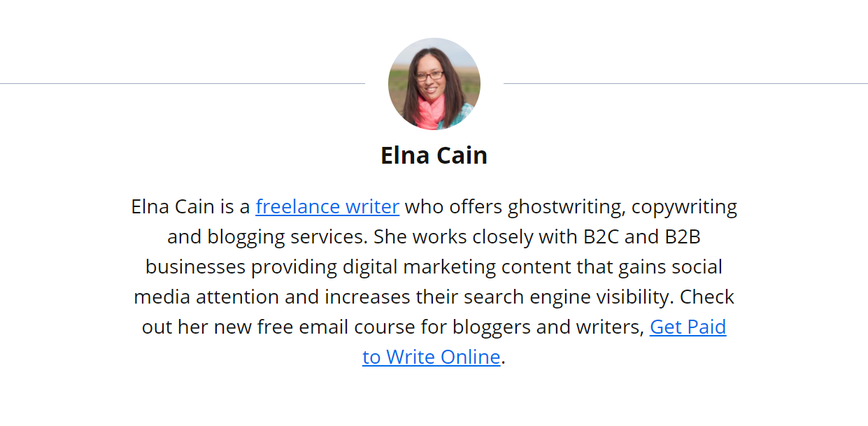Screen dimensions: 868x426
Task: Select the "B2C" text in the bio
Action: (x=602, y=237)
